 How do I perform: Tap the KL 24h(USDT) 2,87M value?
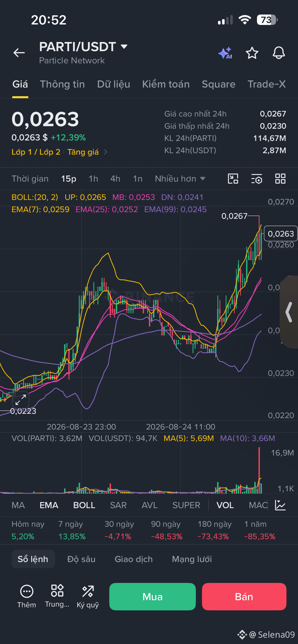point(274,150)
